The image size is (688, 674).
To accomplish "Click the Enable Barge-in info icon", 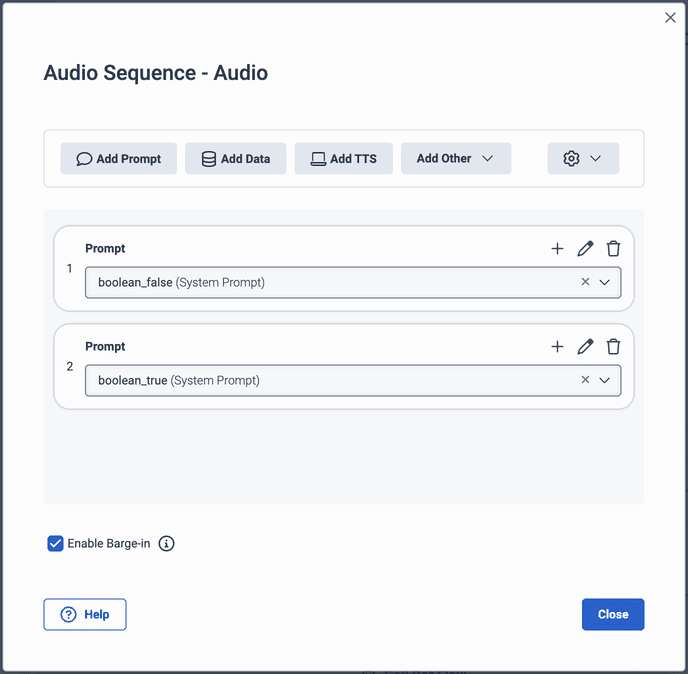I will click(x=167, y=544).
